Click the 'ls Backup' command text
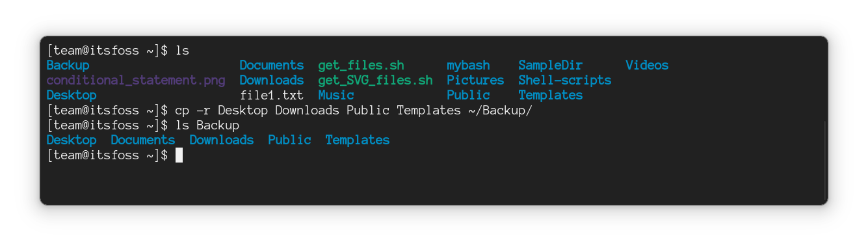 (207, 125)
